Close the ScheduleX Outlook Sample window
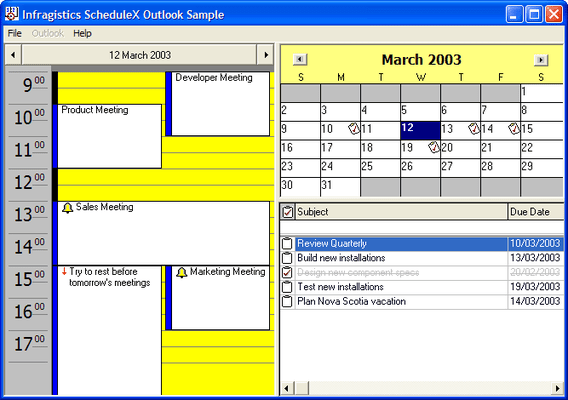The image size is (568, 400). click(x=554, y=14)
